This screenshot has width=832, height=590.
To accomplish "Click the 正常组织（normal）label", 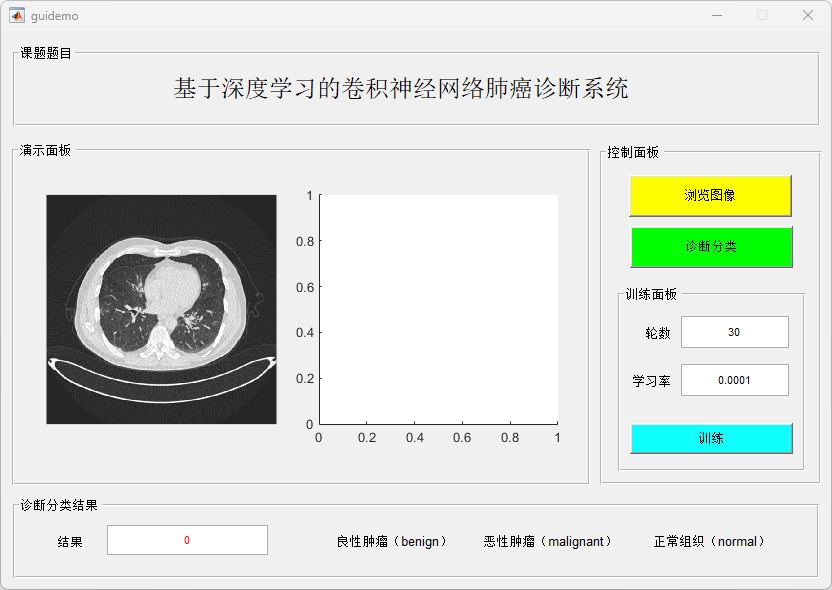I will [710, 542].
